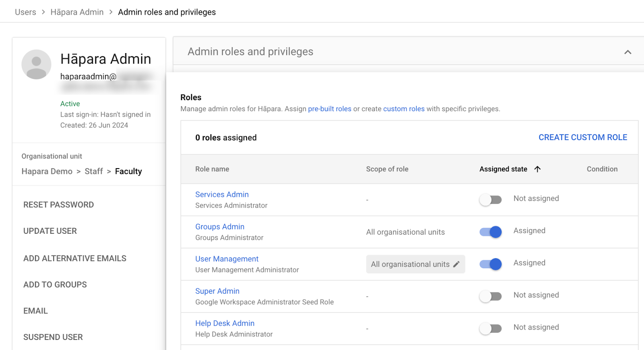Click CREATE CUSTOM ROLE button
The image size is (644, 350).
tap(583, 137)
